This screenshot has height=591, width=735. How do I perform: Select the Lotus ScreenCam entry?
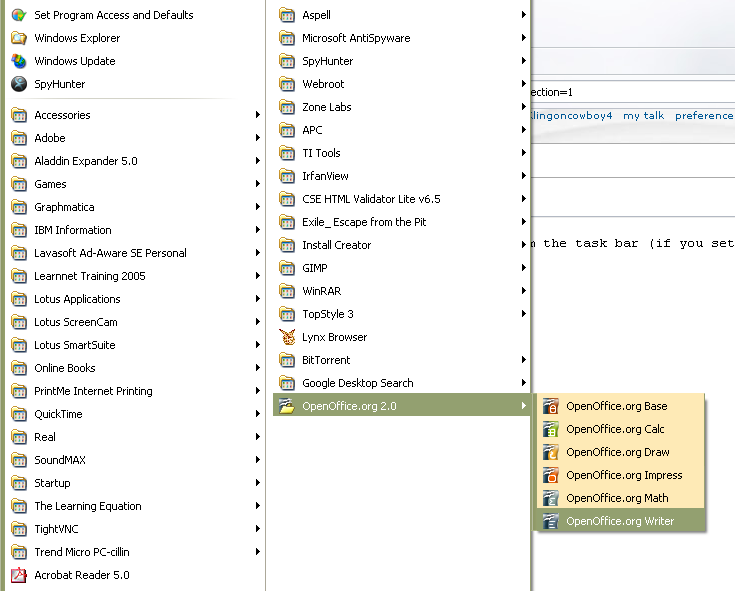(135, 322)
